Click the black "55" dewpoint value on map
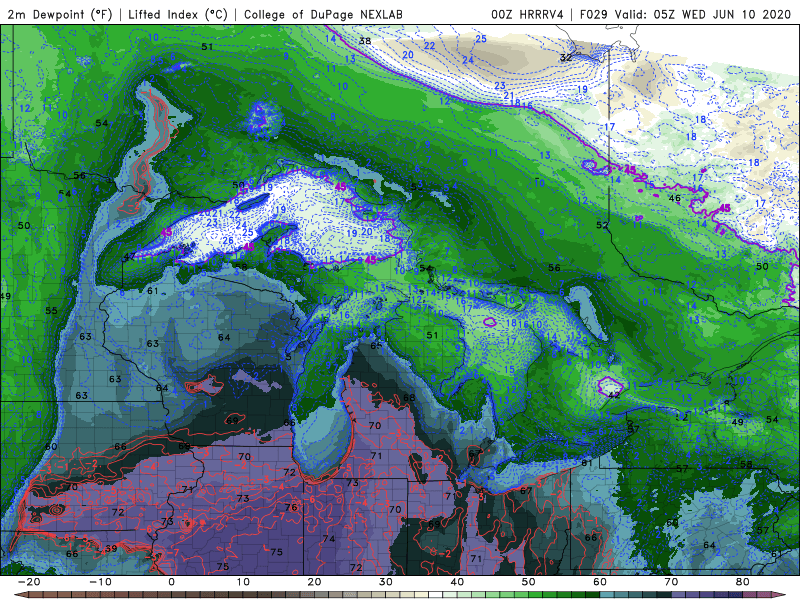This screenshot has width=800, height=600. click(51, 310)
